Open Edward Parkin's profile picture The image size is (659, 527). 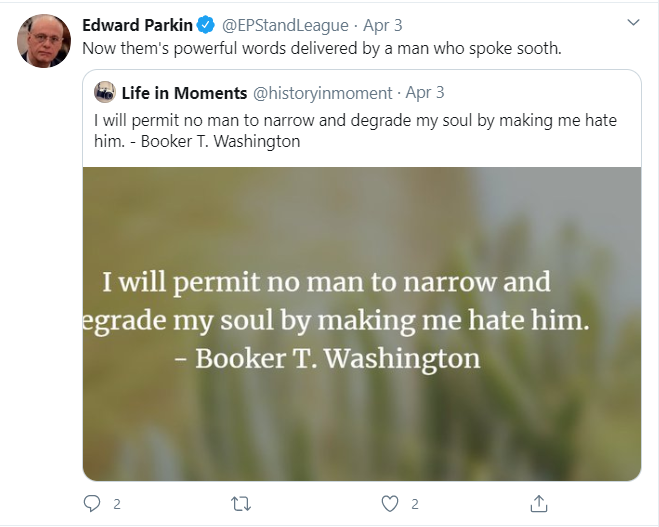coord(44,41)
